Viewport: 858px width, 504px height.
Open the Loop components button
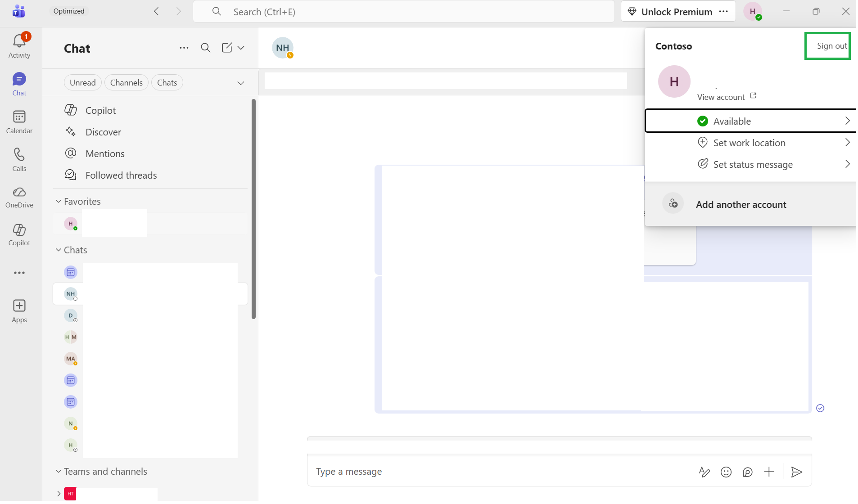748,472
